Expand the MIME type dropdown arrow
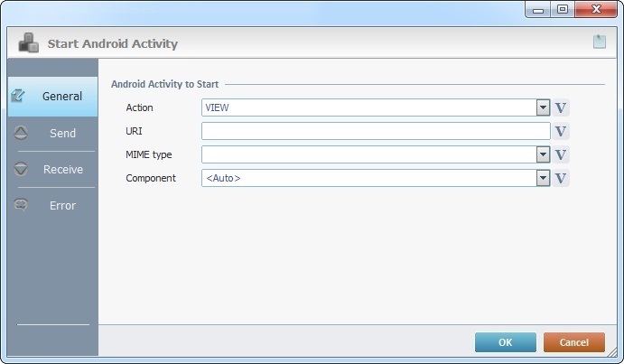 543,154
